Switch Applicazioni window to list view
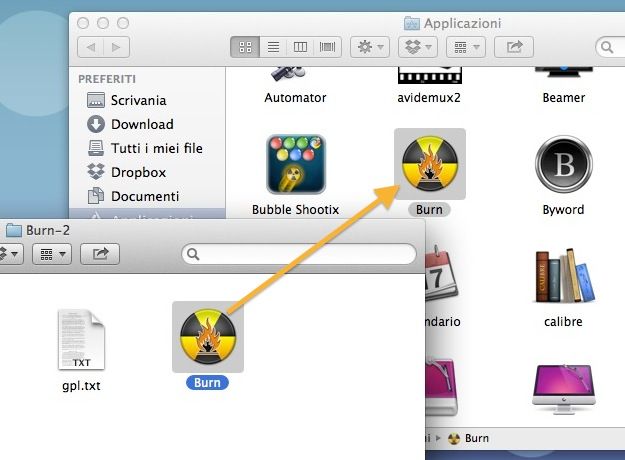625x460 pixels. 273,47
